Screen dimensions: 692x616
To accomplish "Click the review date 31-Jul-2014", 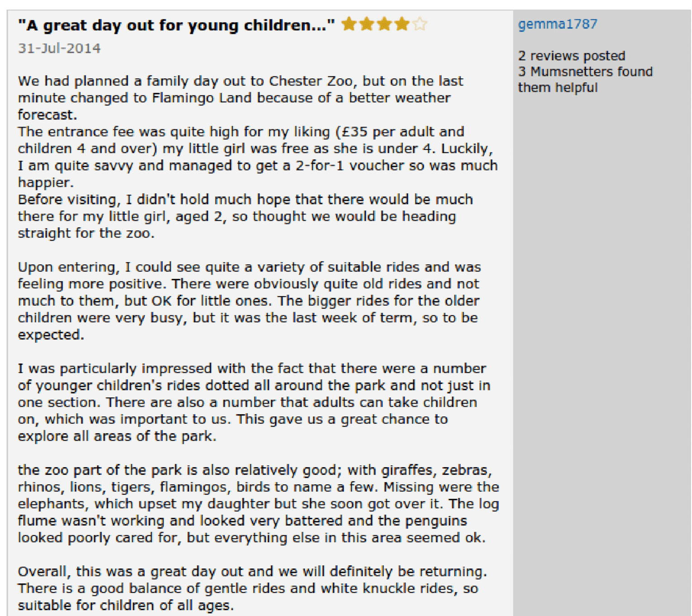I will click(x=59, y=48).
